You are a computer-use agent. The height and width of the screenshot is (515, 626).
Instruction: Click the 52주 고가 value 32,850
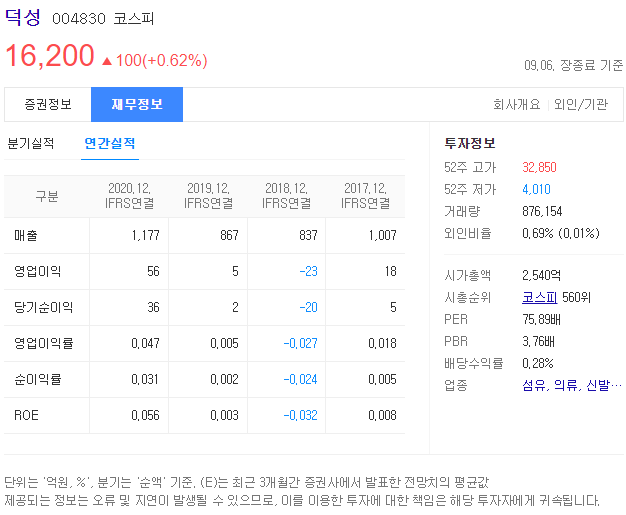[x=539, y=167]
